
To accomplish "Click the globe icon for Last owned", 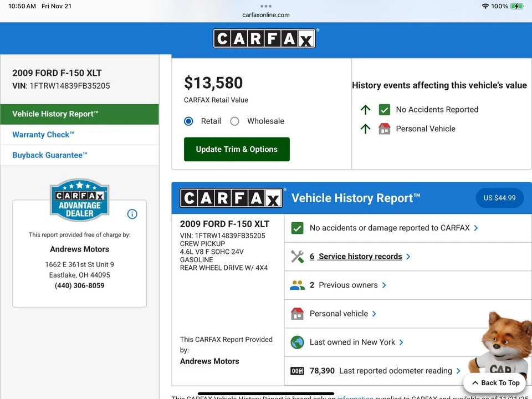I will [x=297, y=342].
